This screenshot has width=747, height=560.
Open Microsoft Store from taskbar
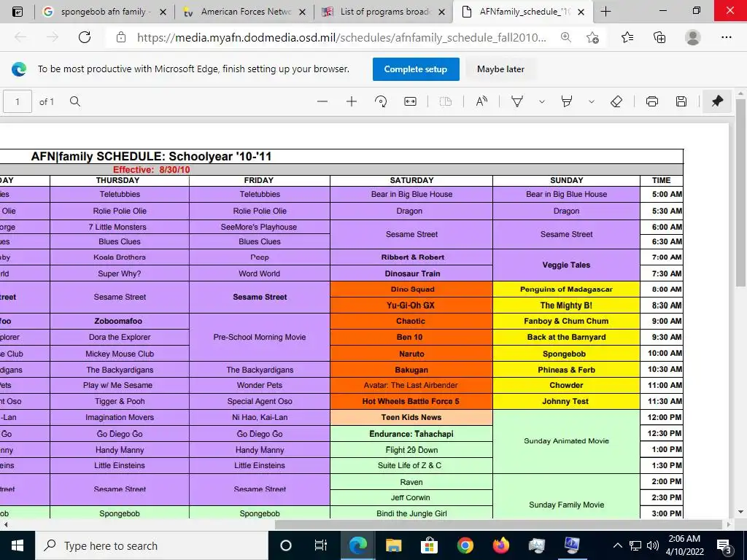pyautogui.click(x=429, y=545)
